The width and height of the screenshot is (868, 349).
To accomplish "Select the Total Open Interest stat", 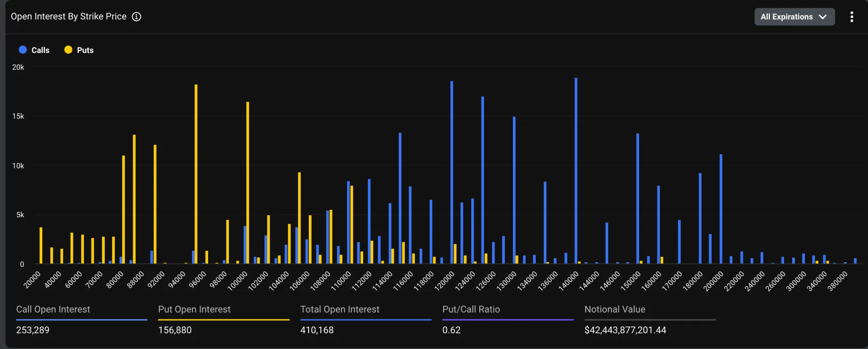I will (339, 309).
